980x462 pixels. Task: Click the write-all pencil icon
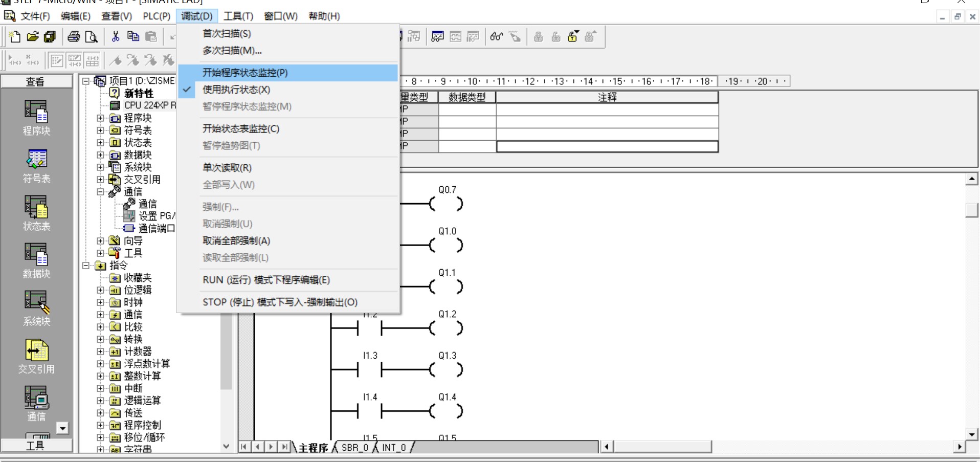515,36
